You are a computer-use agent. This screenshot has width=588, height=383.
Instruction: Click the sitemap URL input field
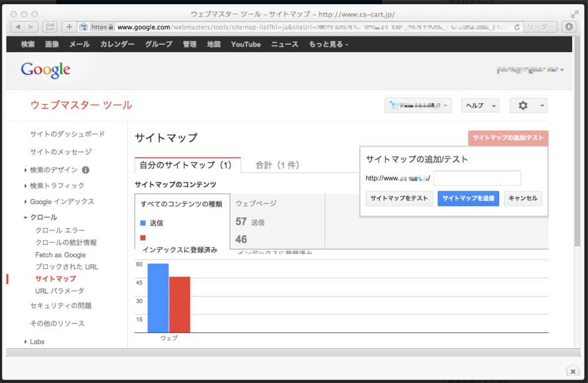[477, 178]
